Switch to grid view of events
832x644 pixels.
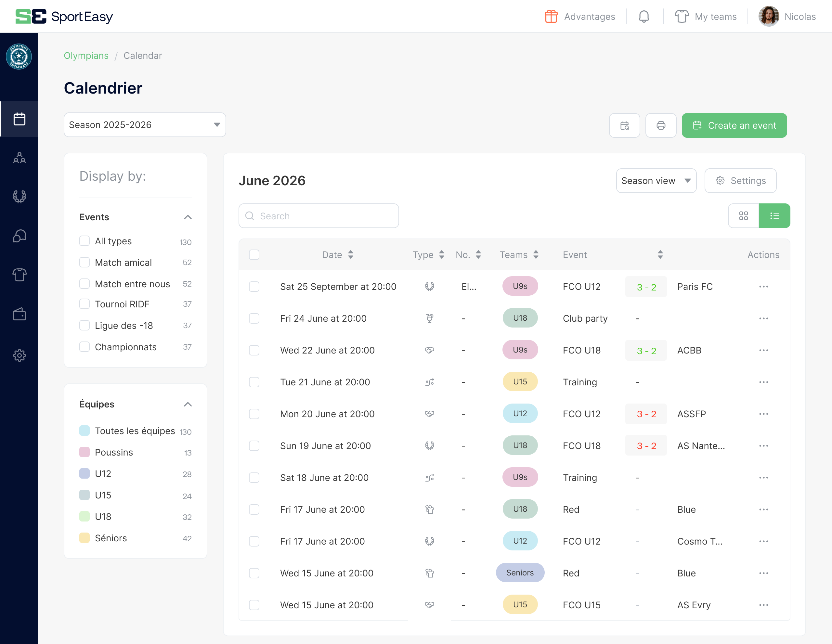pyautogui.click(x=743, y=215)
